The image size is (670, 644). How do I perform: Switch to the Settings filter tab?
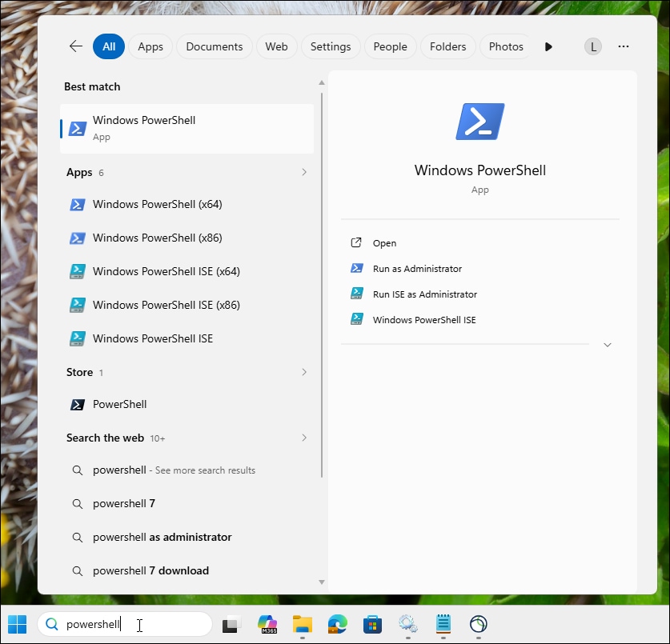[331, 46]
